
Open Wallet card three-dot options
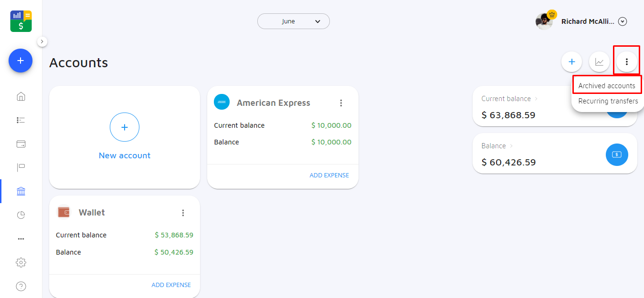point(183,213)
